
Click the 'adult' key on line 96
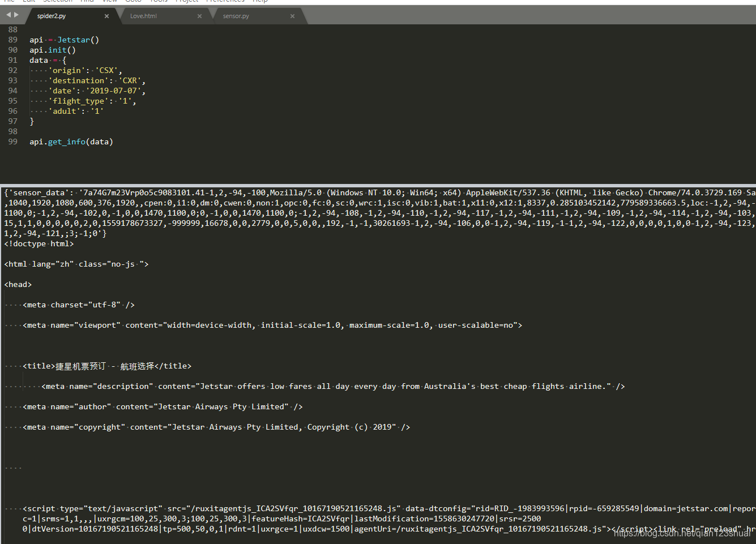coord(65,111)
